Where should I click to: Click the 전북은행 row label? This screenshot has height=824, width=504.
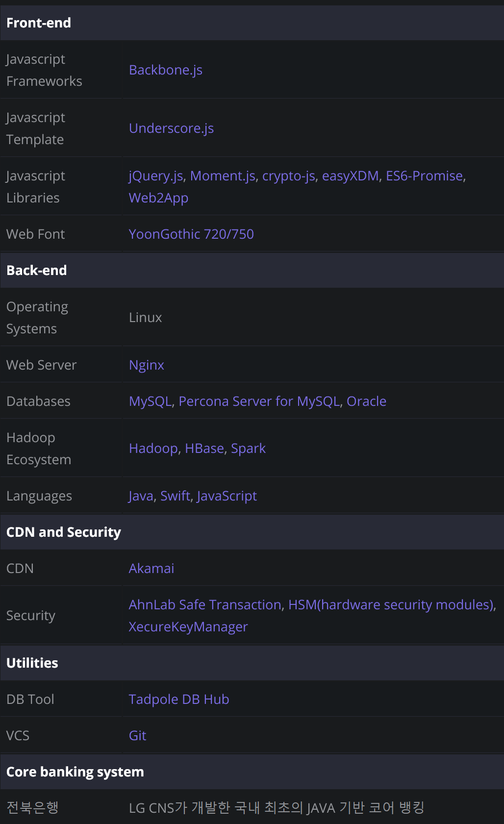[x=32, y=807]
